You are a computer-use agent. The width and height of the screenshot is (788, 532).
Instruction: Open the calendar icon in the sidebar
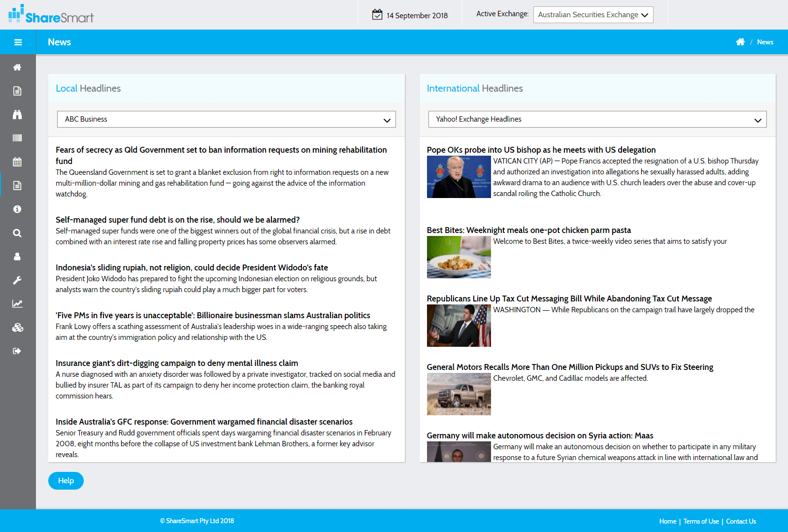(x=17, y=162)
